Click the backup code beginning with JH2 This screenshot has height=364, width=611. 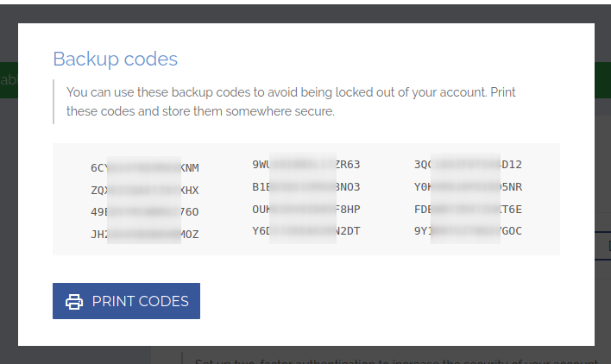point(144,234)
